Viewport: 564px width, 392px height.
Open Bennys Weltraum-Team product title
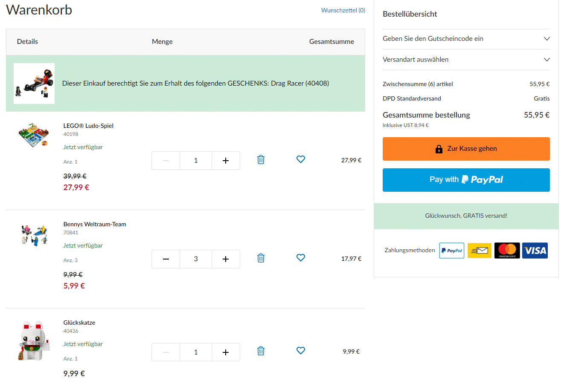pyautogui.click(x=95, y=224)
